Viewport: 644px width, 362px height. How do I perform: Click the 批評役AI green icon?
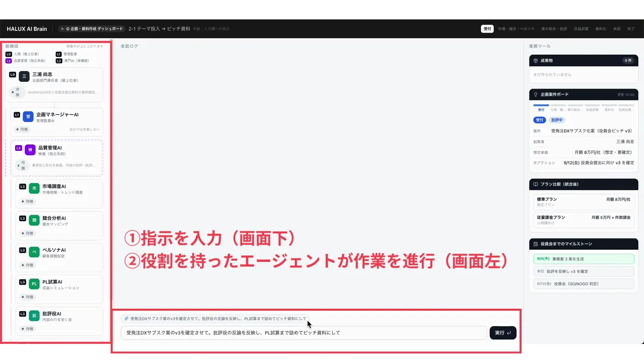(34, 316)
